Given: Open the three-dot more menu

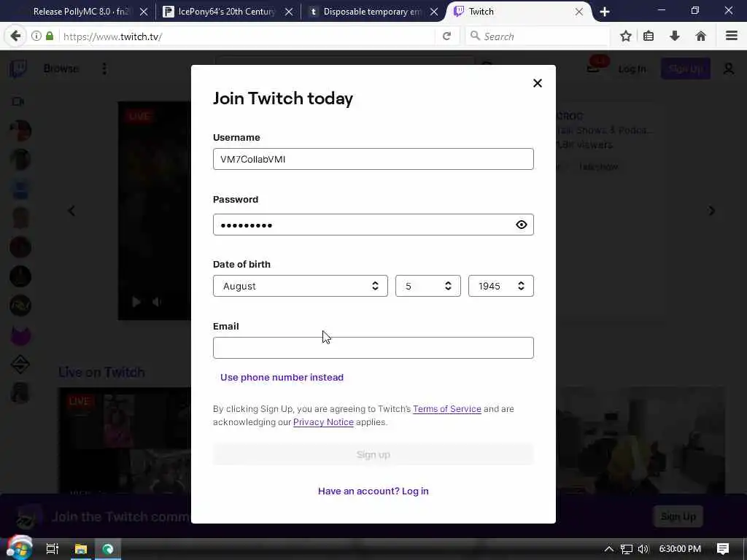Looking at the screenshot, I should [104, 69].
